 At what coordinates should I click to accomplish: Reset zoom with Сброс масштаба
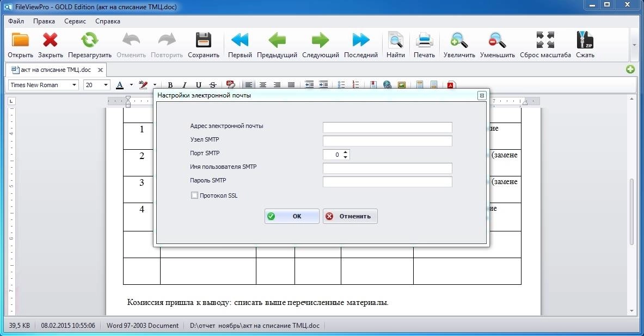coord(545,40)
